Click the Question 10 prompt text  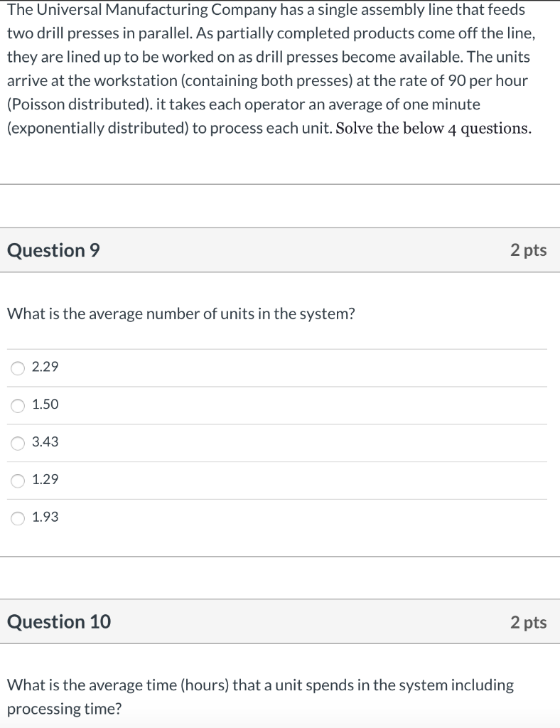[259, 695]
